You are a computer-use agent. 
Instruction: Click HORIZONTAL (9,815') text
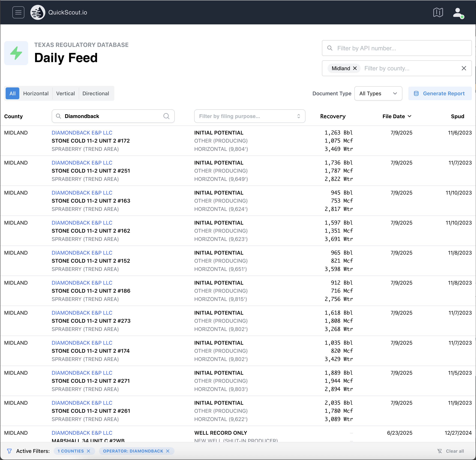[221, 299]
